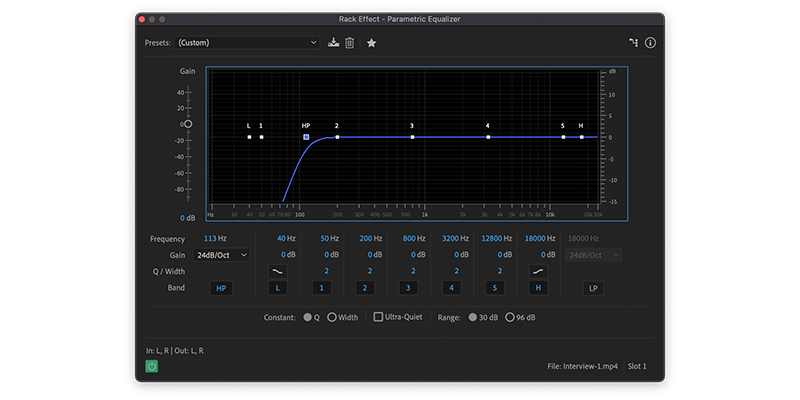Open the HP 24dB/Oct slope dropdown
The image size is (800, 400).
[221, 255]
